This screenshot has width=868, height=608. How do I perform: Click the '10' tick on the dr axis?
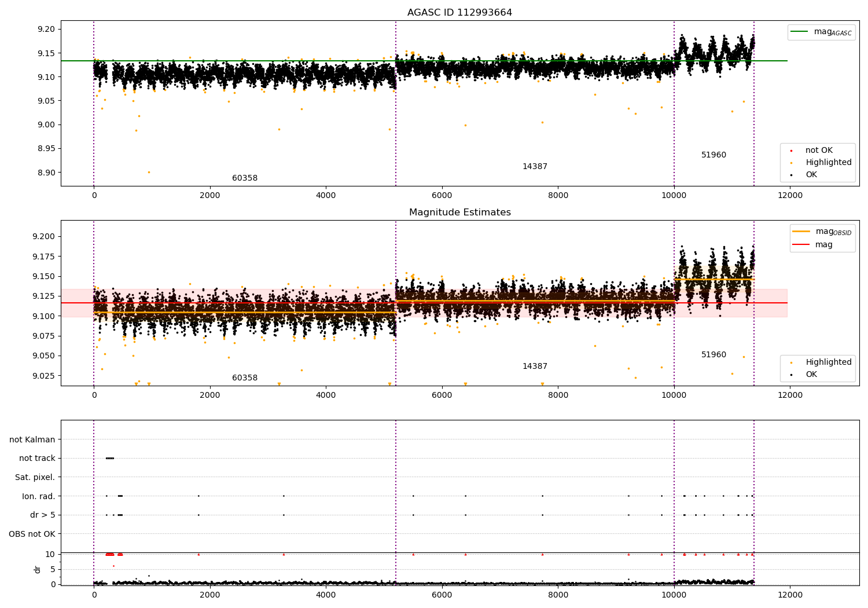point(50,555)
